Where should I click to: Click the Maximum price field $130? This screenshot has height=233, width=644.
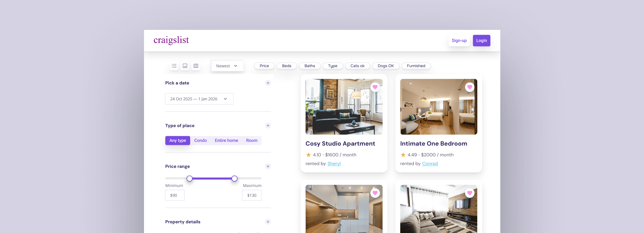pyautogui.click(x=252, y=195)
